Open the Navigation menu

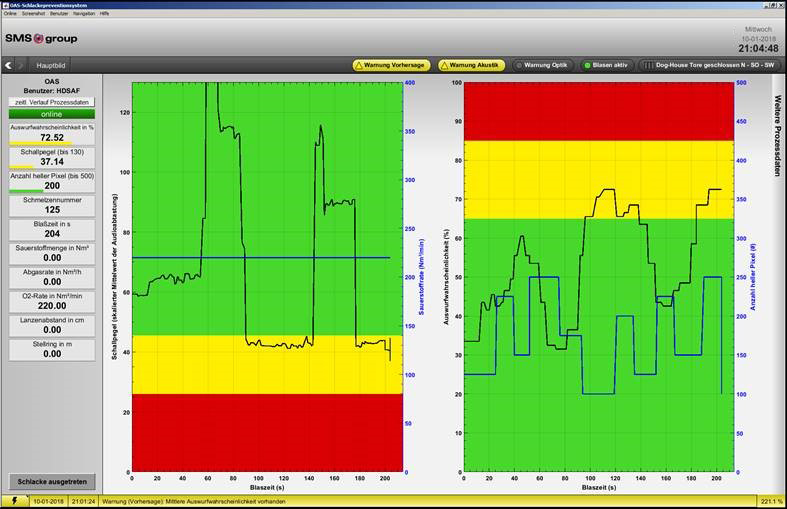[x=84, y=14]
